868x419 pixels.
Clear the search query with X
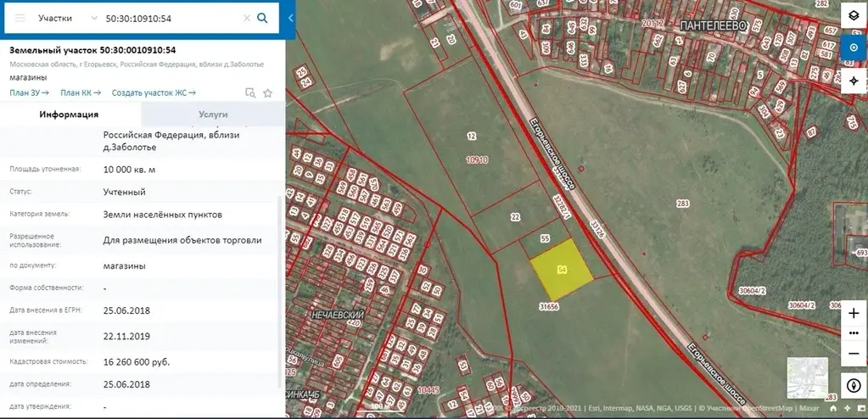246,18
